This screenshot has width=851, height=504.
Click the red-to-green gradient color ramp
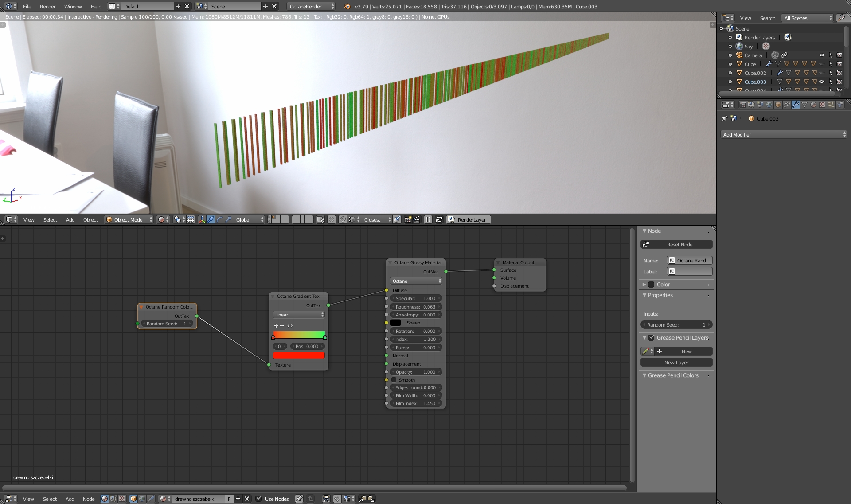[299, 335]
